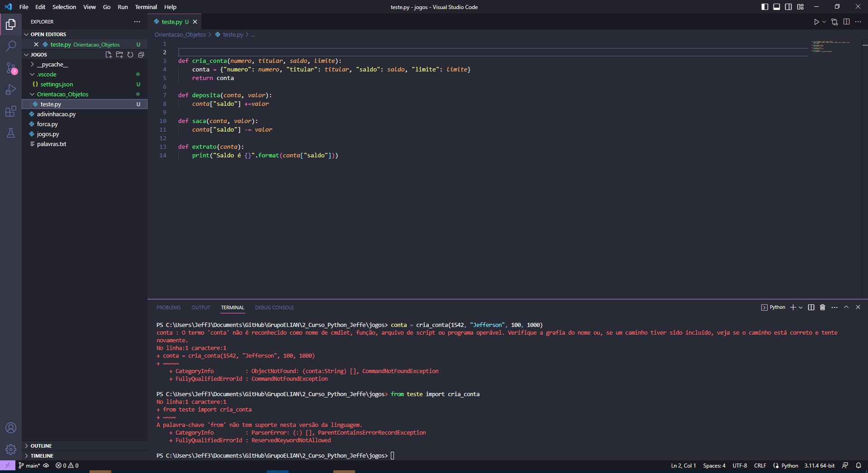868x473 pixels.
Task: Open settings.json file in tree
Action: tap(57, 85)
